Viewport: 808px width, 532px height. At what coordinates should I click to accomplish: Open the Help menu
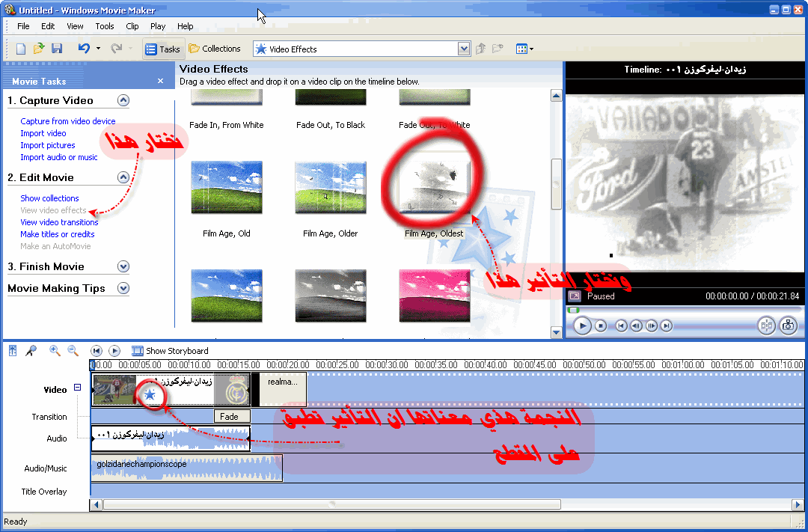point(185,26)
